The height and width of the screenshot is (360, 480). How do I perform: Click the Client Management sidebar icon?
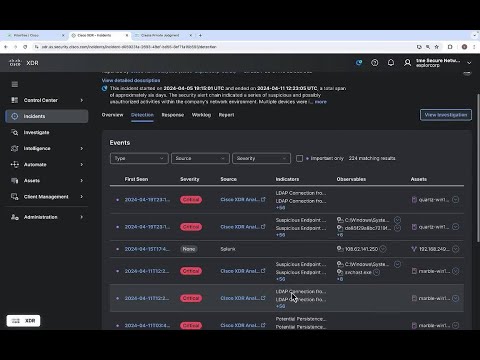click(15, 197)
